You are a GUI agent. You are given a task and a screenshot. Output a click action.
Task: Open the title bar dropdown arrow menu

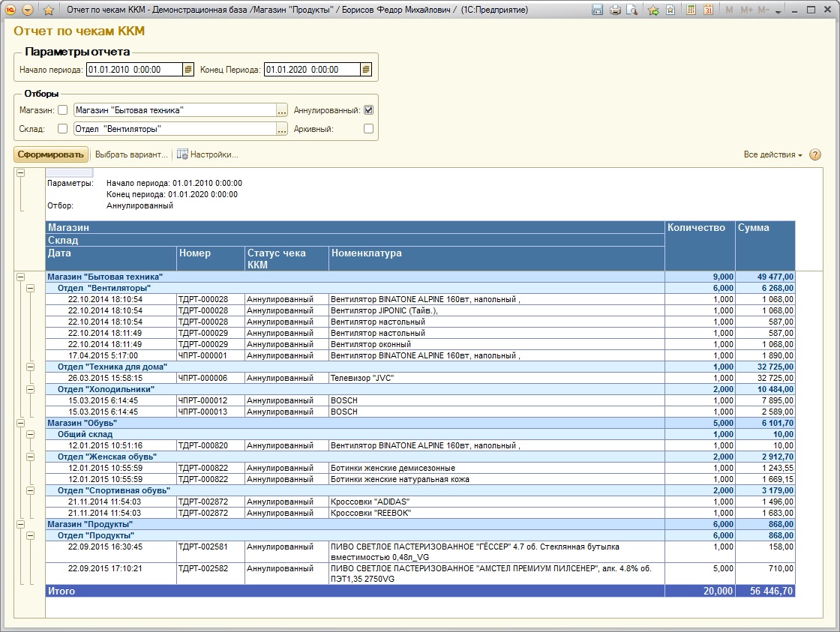[28, 10]
